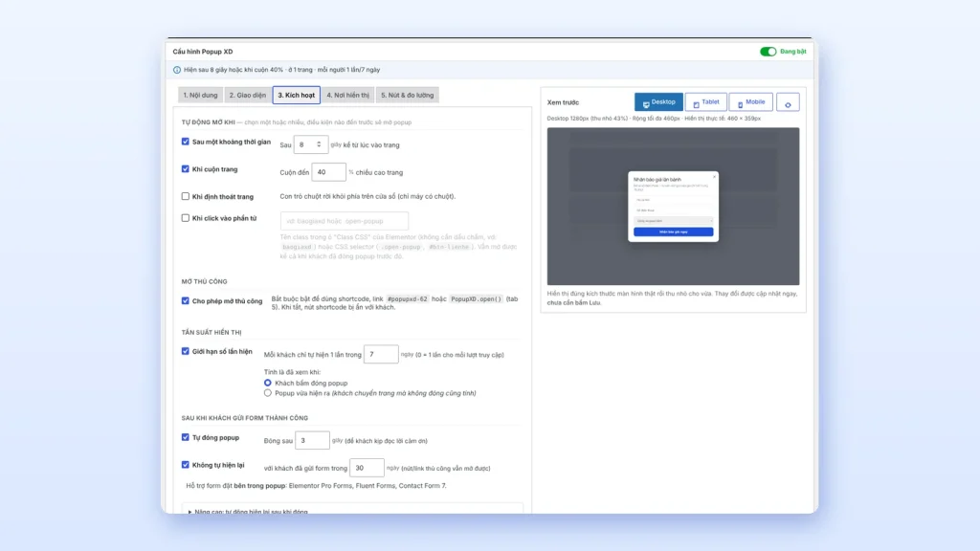
Task: Uncheck the 'Khi cuộn trang' checkbox
Action: point(185,169)
